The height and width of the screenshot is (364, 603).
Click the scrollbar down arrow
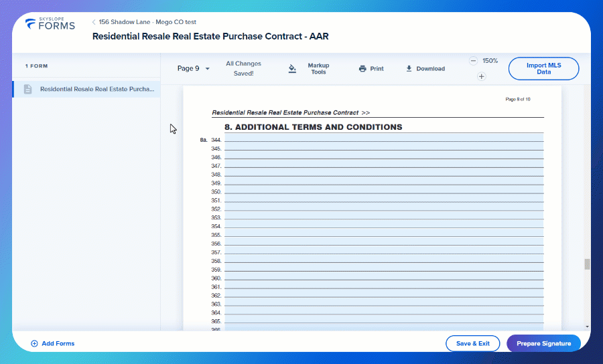(x=587, y=327)
